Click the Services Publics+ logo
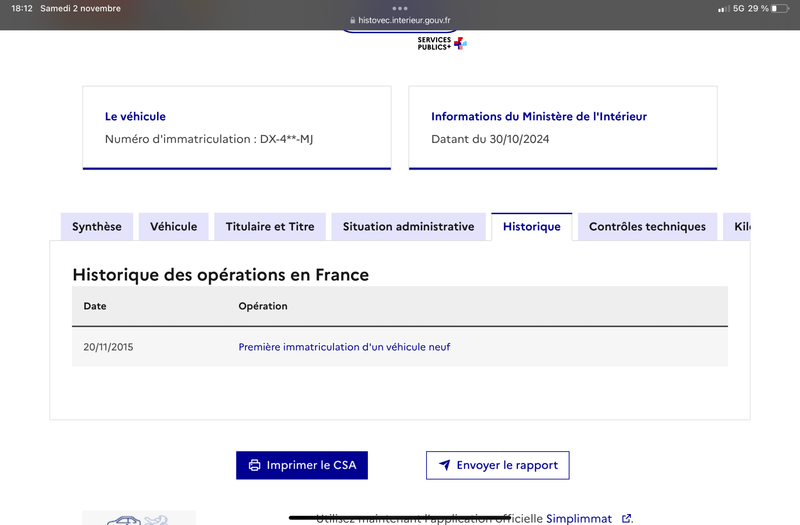This screenshot has width=800, height=525. pos(442,43)
